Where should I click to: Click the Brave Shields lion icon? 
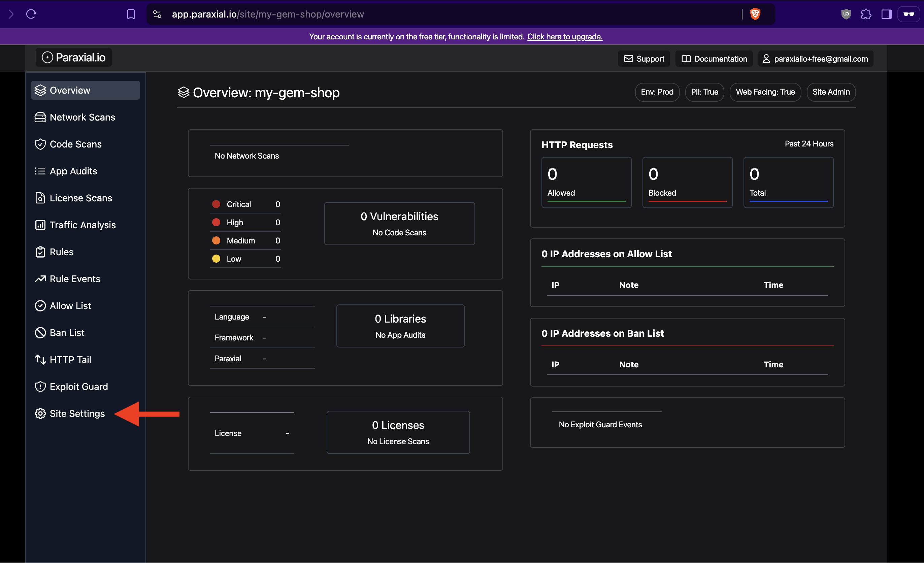pyautogui.click(x=755, y=14)
